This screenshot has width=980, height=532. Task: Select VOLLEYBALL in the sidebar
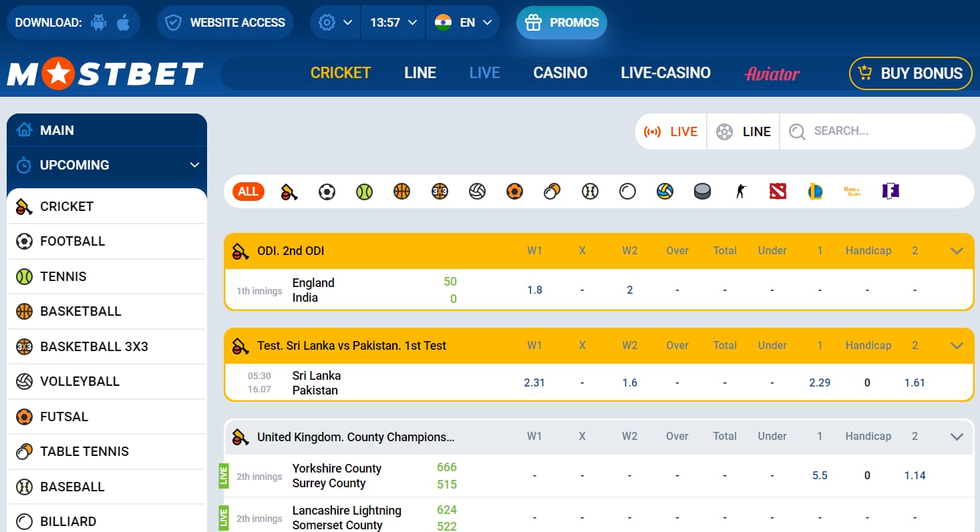pos(107,381)
